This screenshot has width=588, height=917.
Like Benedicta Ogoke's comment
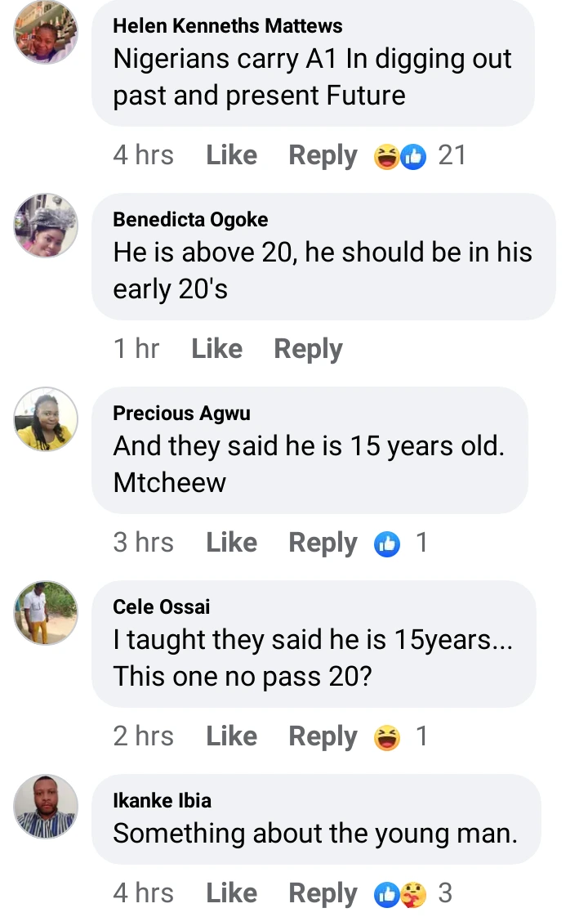[216, 349]
